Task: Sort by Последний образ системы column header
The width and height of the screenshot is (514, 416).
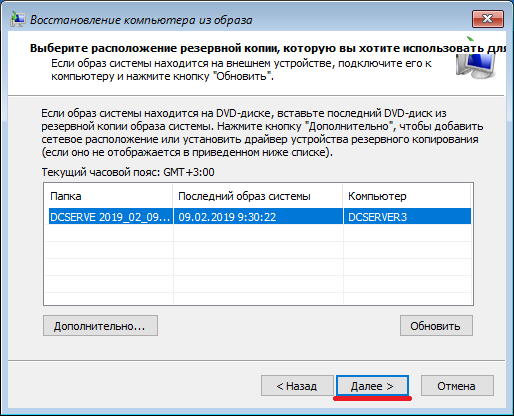Action: tap(258, 196)
